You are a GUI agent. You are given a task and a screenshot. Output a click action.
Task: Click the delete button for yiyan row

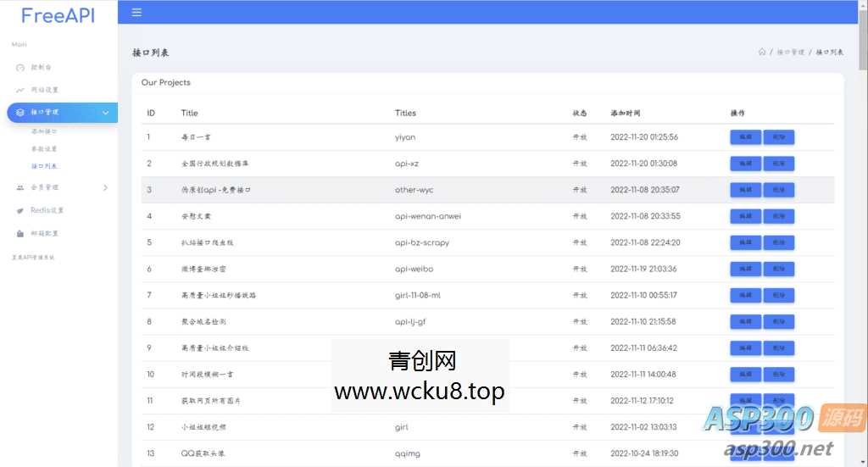click(779, 137)
